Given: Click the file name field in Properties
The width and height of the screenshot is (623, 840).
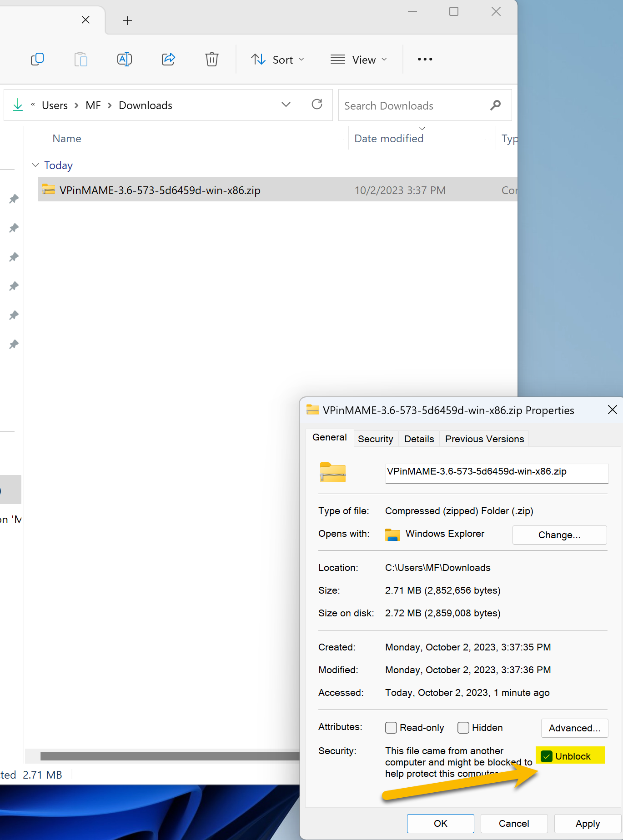Looking at the screenshot, I should (x=497, y=473).
